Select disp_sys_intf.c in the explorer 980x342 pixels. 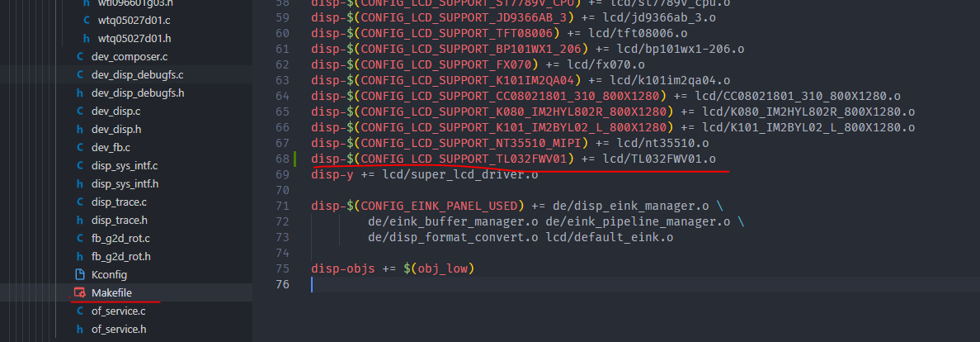tap(125, 165)
